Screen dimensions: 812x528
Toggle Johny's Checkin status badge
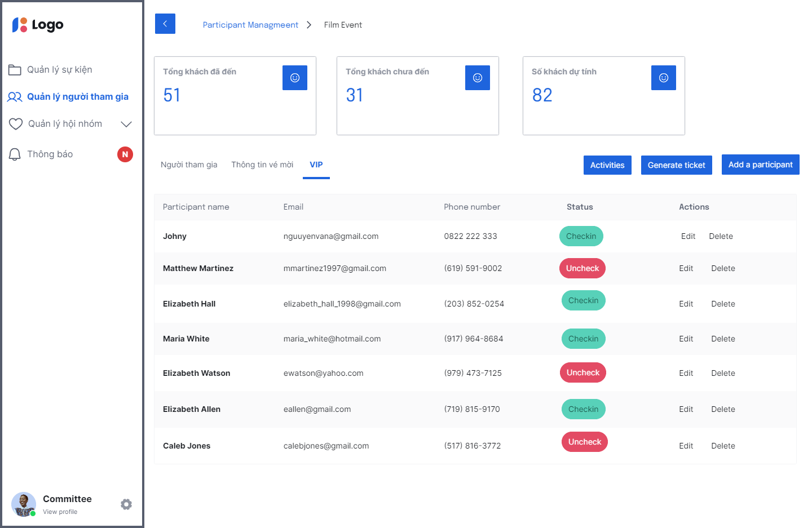click(x=581, y=236)
